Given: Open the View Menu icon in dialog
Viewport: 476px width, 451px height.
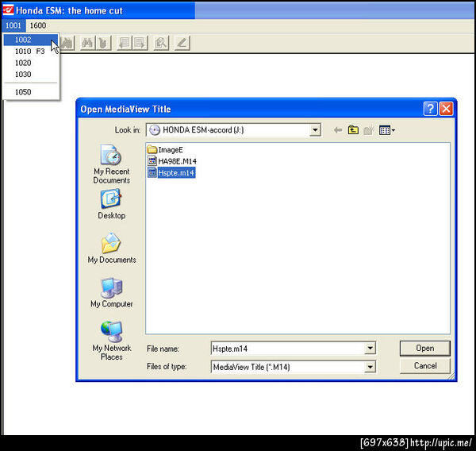Looking at the screenshot, I should click(387, 130).
